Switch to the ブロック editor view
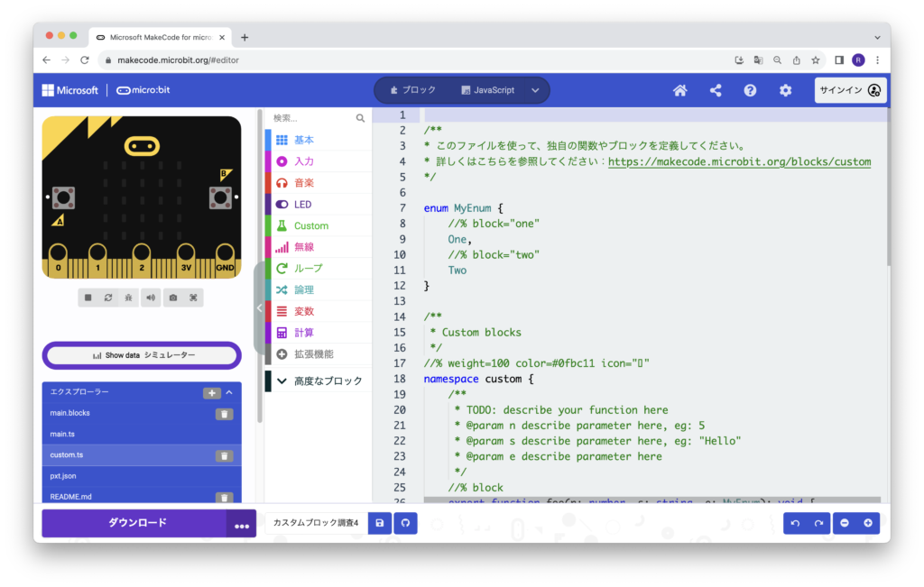 click(x=412, y=90)
